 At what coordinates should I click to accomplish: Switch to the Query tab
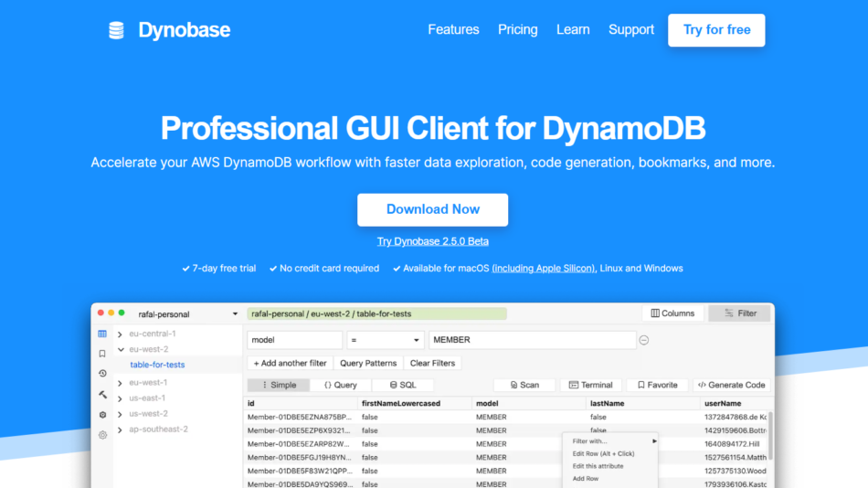[x=341, y=385]
